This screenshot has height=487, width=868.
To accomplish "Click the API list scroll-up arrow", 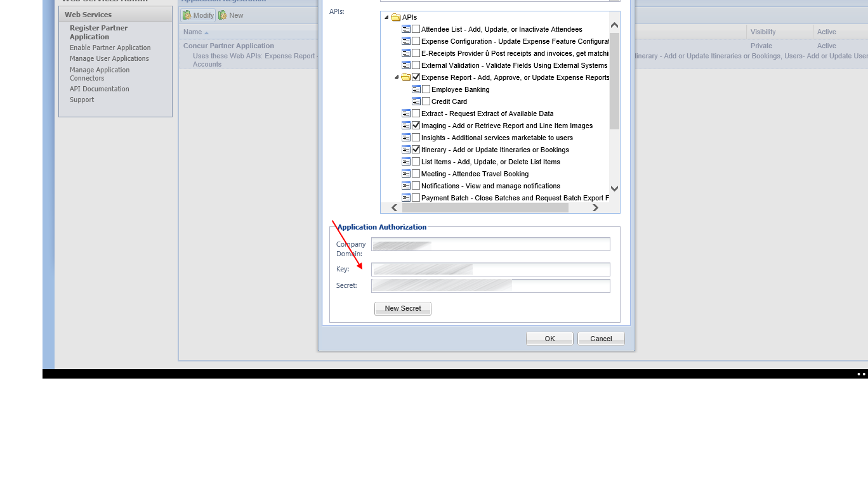I will click(614, 25).
